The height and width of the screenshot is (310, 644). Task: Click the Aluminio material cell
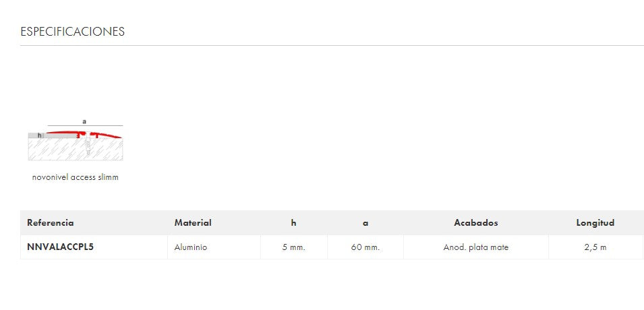[x=191, y=247]
